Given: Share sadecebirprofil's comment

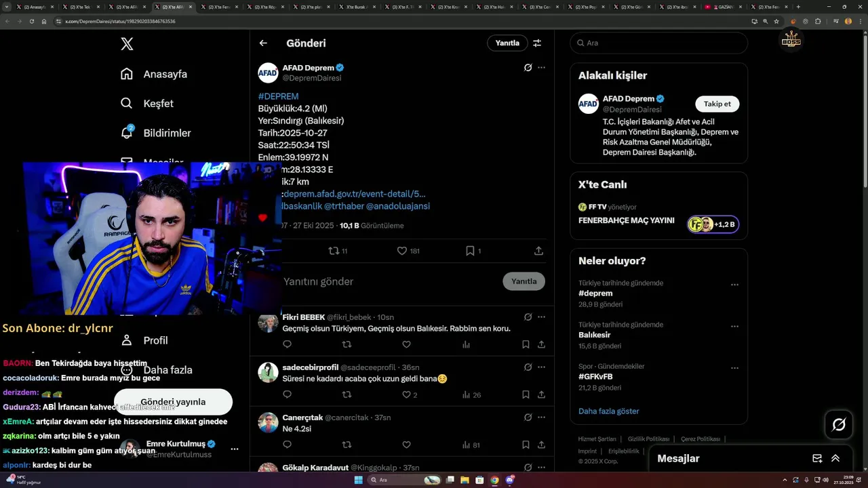Looking at the screenshot, I should (541, 394).
